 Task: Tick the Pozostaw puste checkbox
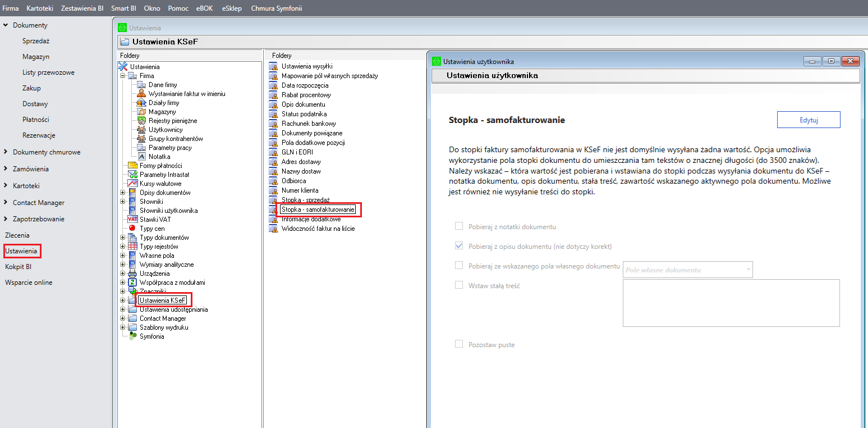click(x=459, y=344)
